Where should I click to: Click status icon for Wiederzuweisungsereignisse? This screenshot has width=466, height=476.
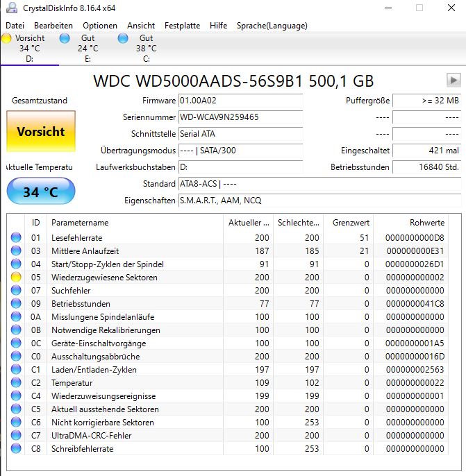[16, 396]
